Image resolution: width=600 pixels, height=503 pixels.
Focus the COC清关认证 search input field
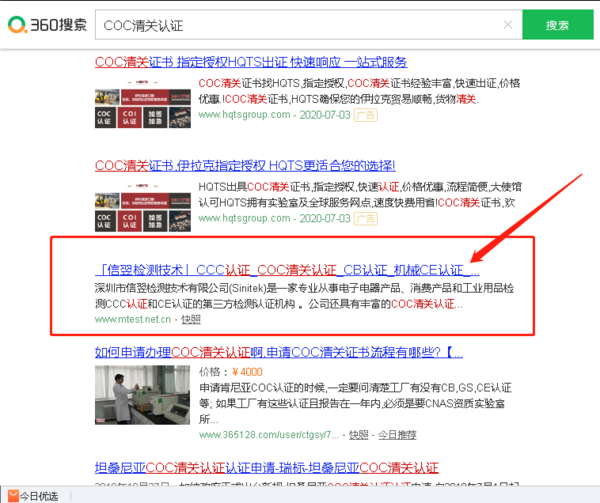(308, 25)
